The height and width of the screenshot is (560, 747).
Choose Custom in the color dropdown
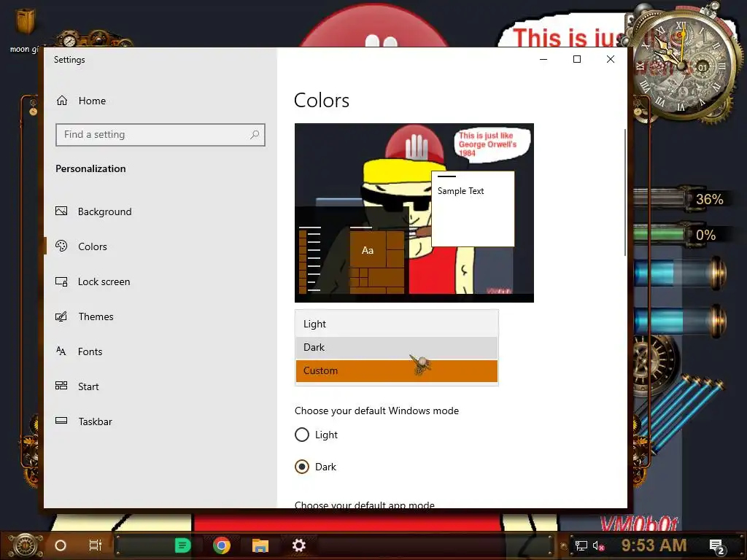(396, 370)
